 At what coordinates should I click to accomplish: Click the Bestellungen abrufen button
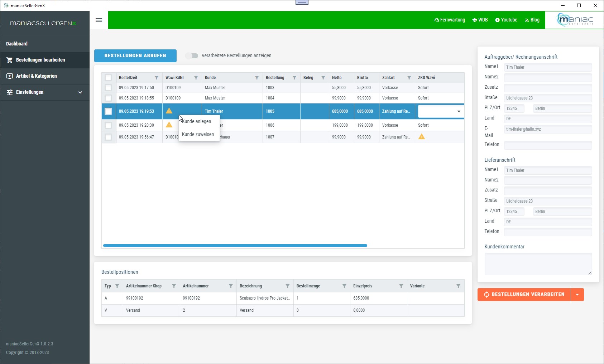(x=135, y=56)
